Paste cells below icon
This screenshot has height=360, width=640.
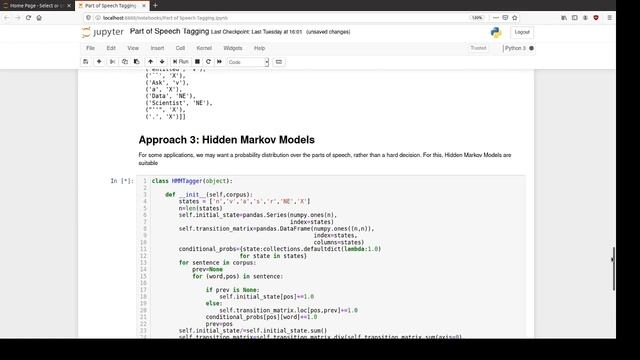pyautogui.click(x=136, y=62)
